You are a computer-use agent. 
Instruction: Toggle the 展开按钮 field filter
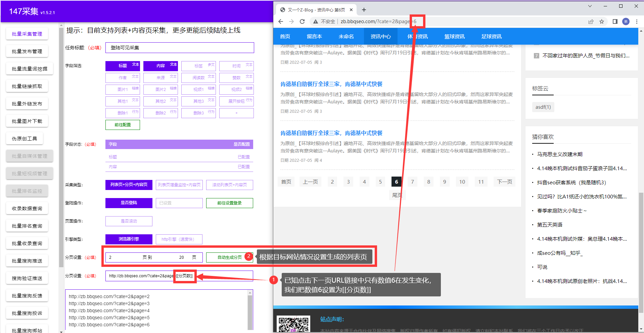point(236,101)
